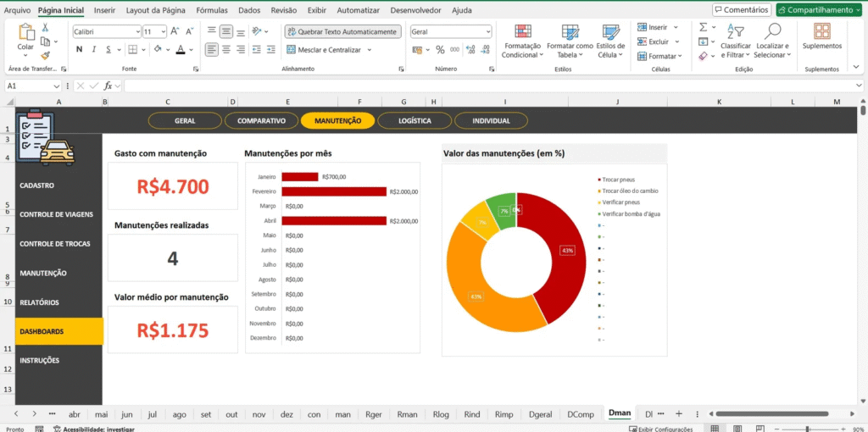Open the Fórmulas ribbon tab
The width and height of the screenshot is (868, 432).
coord(213,10)
